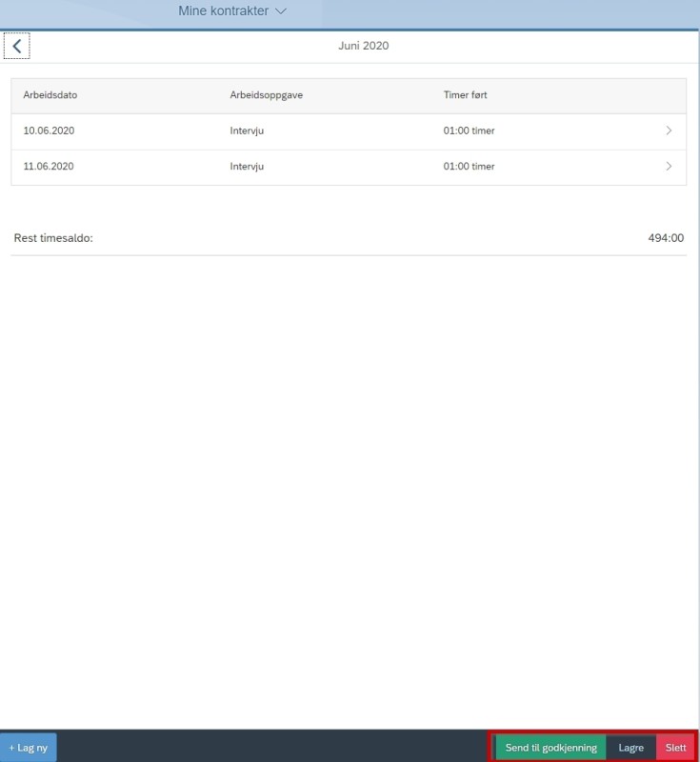This screenshot has height=762, width=700.
Task: Open details arrow for 11.06.2020 row
Action: tap(669, 166)
